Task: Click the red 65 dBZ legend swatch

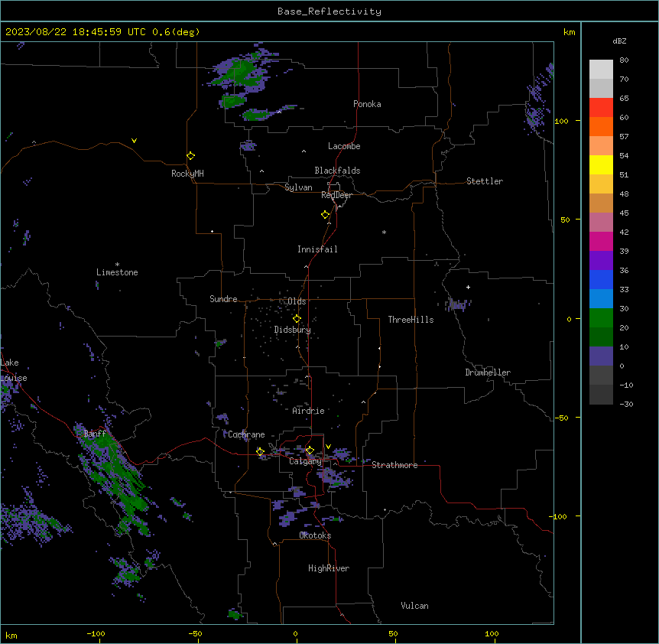Action: click(601, 108)
